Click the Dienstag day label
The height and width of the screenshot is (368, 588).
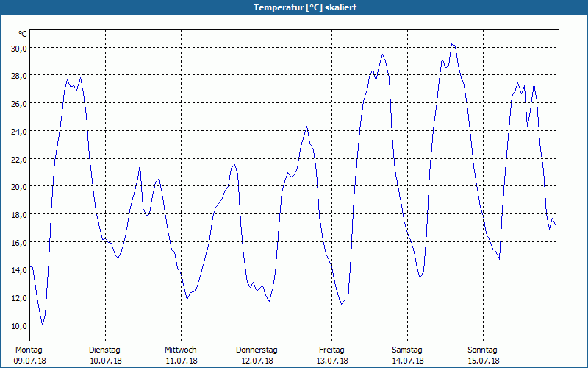point(104,350)
